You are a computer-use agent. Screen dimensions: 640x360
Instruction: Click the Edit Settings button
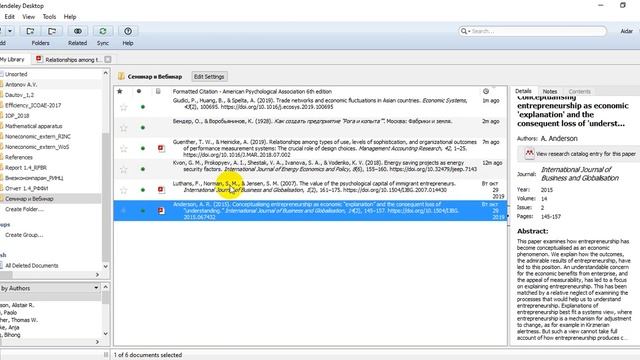[209, 76]
